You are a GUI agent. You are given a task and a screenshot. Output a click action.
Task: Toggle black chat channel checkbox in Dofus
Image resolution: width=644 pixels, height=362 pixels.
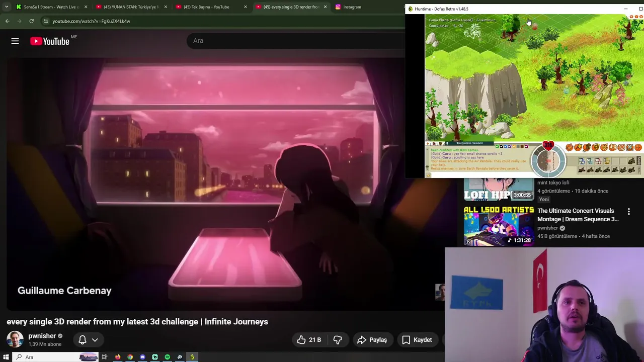tap(502, 146)
